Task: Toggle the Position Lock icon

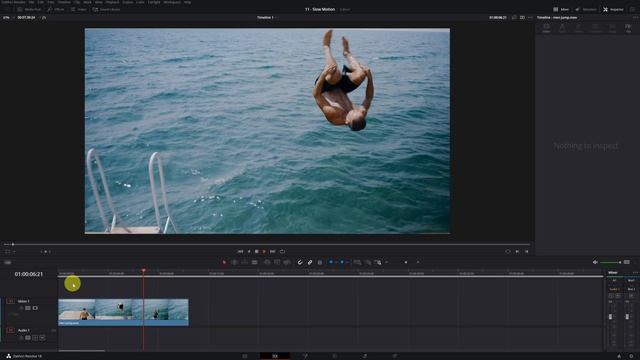Action: point(320,262)
